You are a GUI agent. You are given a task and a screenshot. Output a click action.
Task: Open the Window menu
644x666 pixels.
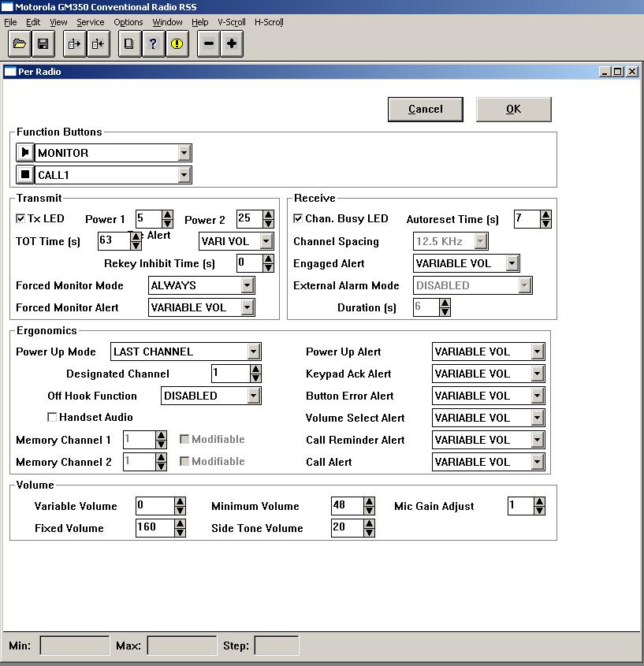point(167,22)
